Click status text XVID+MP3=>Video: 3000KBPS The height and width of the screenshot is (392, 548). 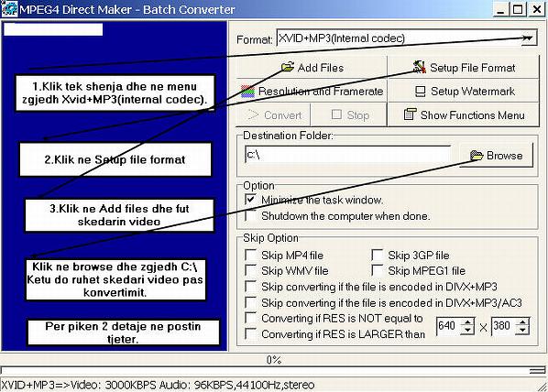pos(158,385)
